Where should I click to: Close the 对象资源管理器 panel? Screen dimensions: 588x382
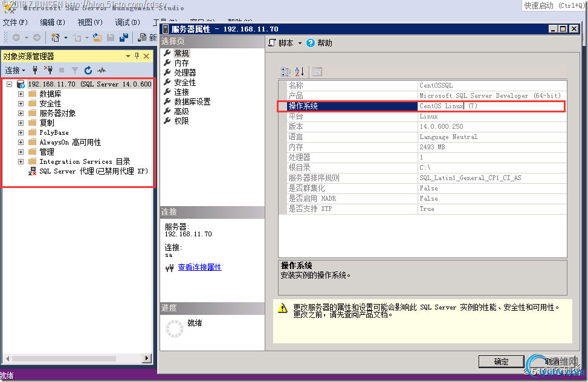[146, 56]
